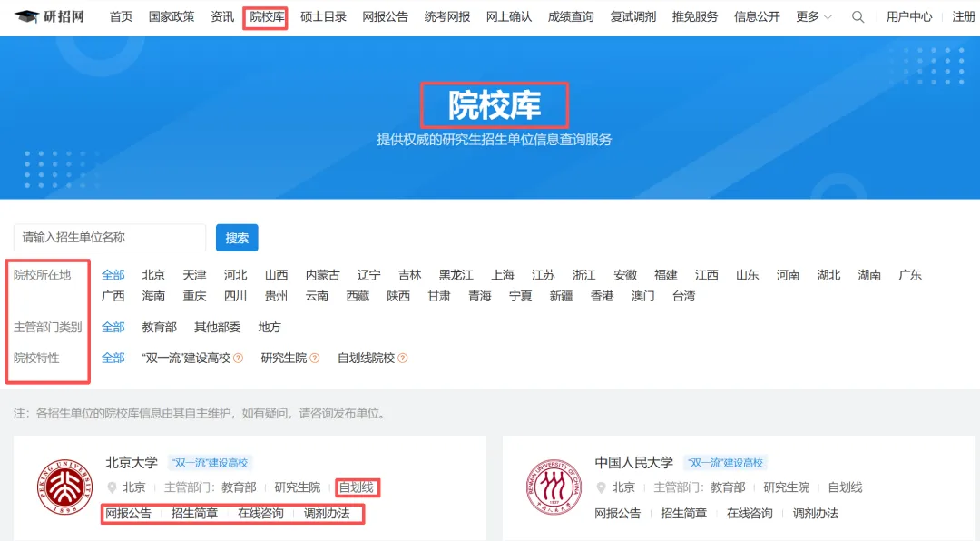The image size is (980, 541).
Task: Open 网报公告 under 北京大学
Action: (128, 514)
